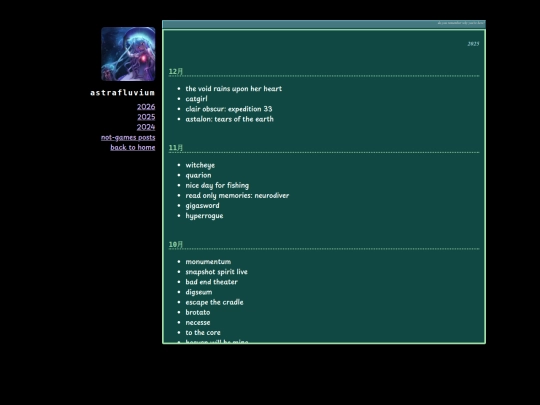
Task: Open 'escape the cradle' entry
Action: (214, 302)
